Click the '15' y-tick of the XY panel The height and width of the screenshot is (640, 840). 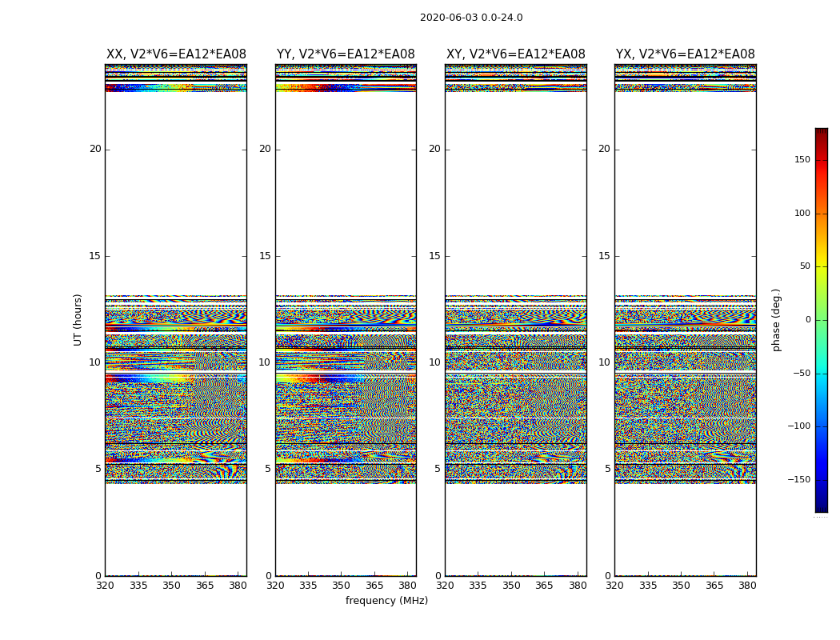coord(434,256)
